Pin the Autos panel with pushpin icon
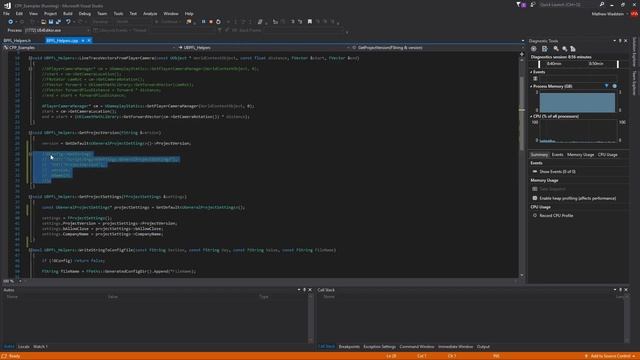640x360 pixels. [304, 290]
